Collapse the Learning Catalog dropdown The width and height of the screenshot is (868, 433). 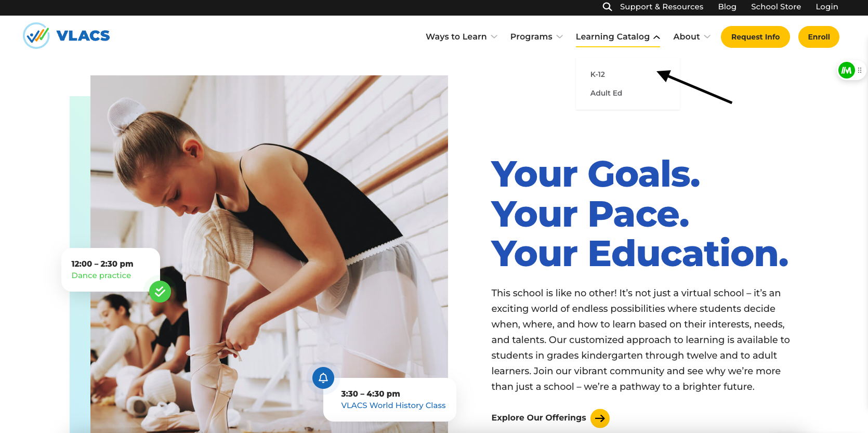(x=617, y=37)
